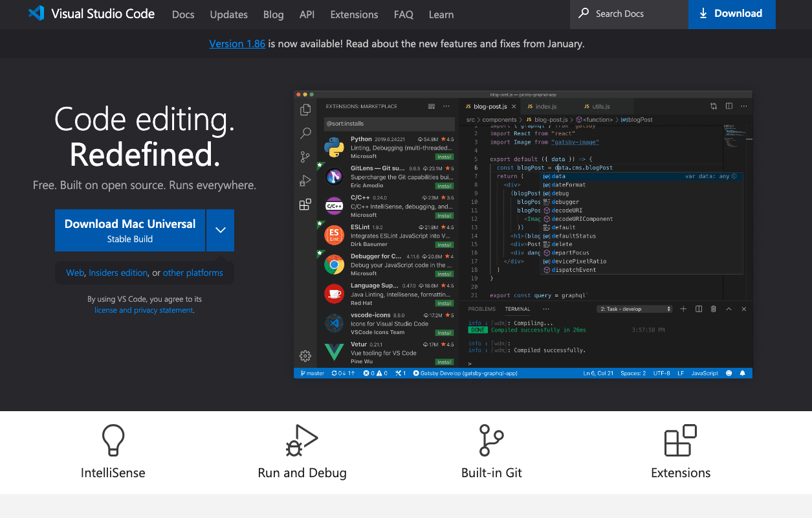This screenshot has height=518, width=812.
Task: Open the Extensions nav item in header
Action: coord(354,14)
